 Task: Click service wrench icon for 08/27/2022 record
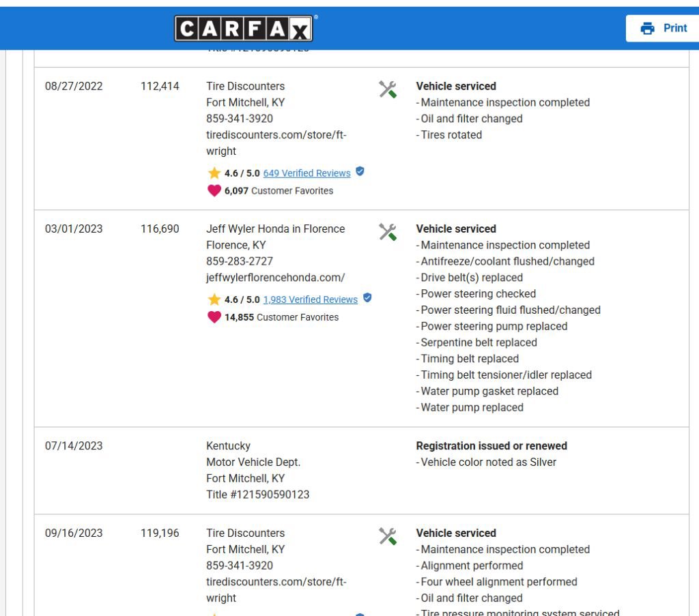tap(388, 89)
